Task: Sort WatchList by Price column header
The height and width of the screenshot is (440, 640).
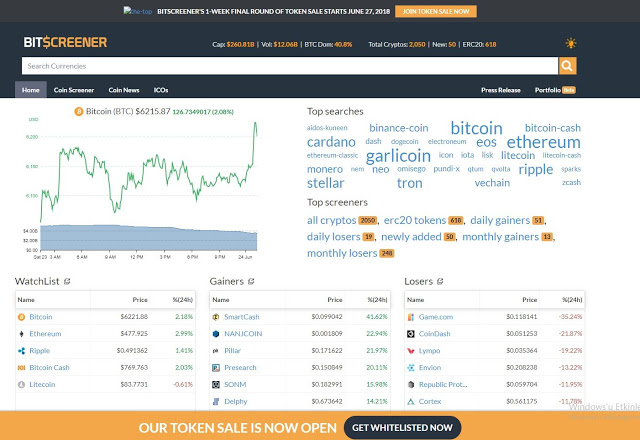Action: [140, 300]
